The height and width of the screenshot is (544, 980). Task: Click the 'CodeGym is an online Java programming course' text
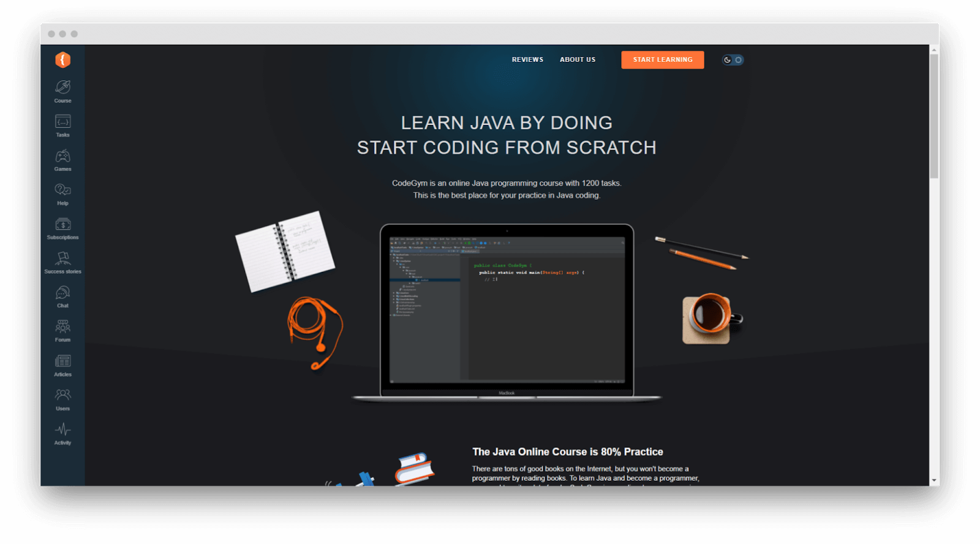click(x=507, y=183)
